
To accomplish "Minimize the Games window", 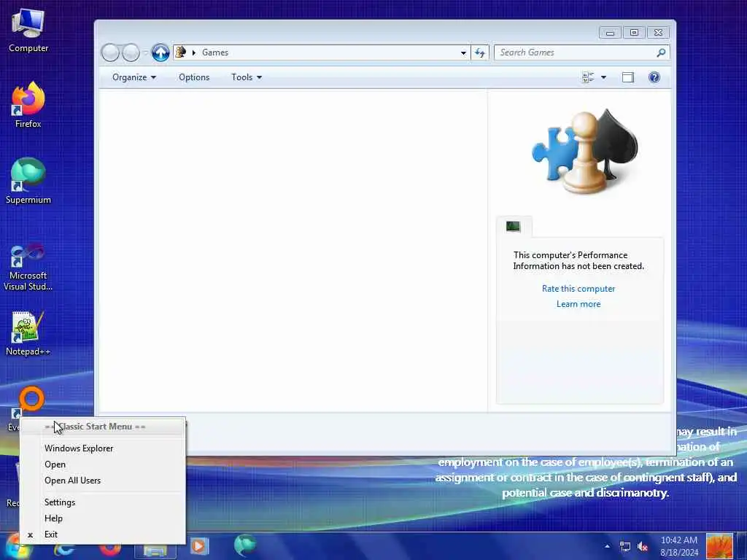I will pos(611,32).
